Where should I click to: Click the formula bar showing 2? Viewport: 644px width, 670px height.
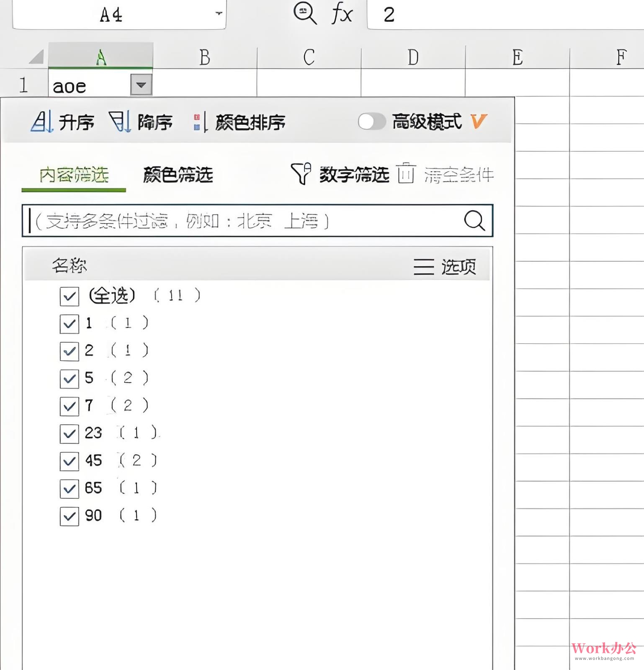(x=505, y=14)
